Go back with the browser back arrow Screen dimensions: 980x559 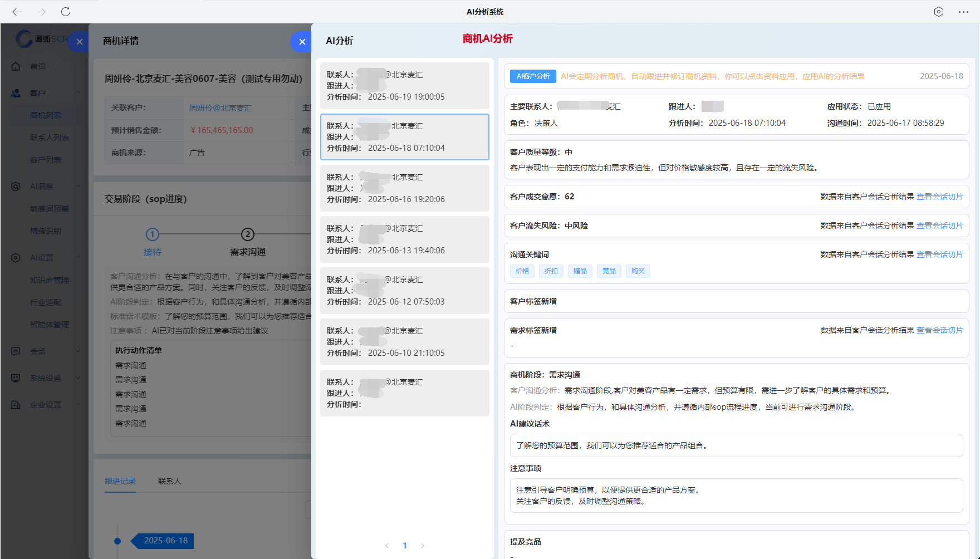pyautogui.click(x=17, y=12)
